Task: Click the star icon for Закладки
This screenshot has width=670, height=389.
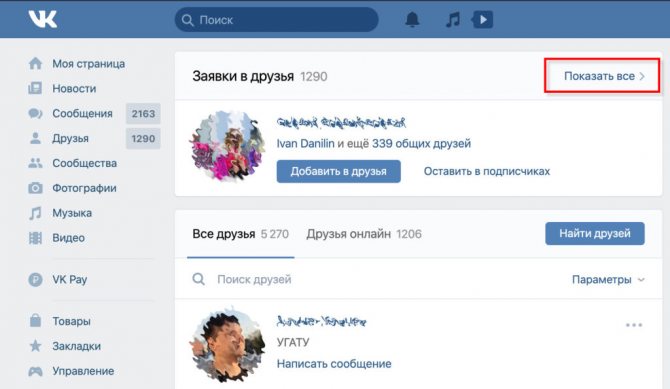Action: click(x=35, y=346)
